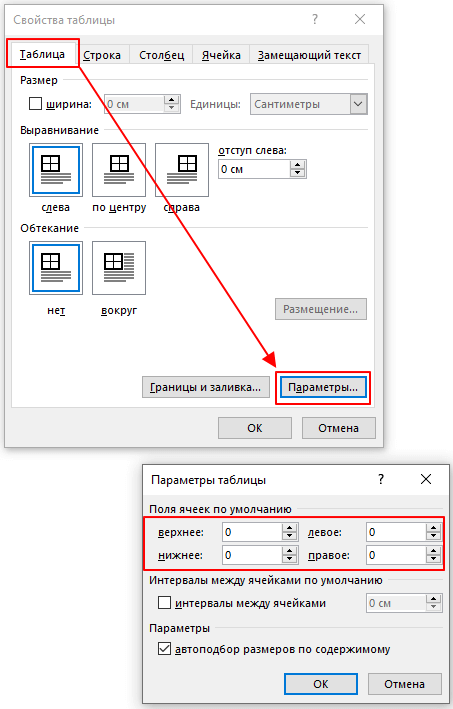Decrease 'правое' cell margin
The width and height of the screenshot is (453, 709).
(433, 559)
